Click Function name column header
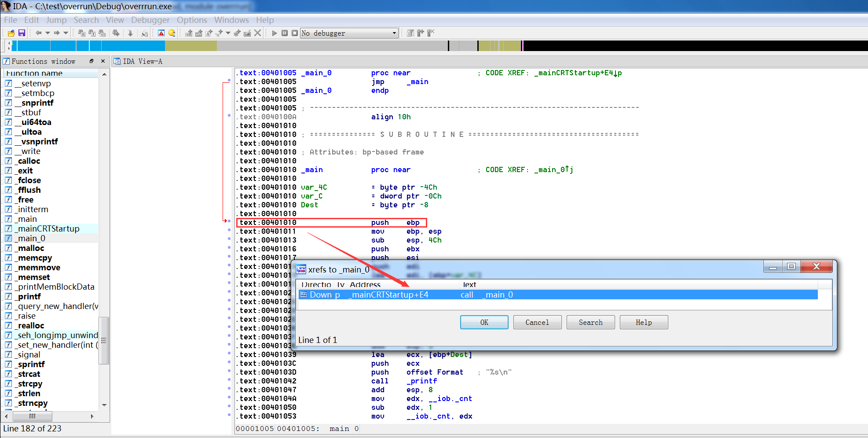 [51, 74]
